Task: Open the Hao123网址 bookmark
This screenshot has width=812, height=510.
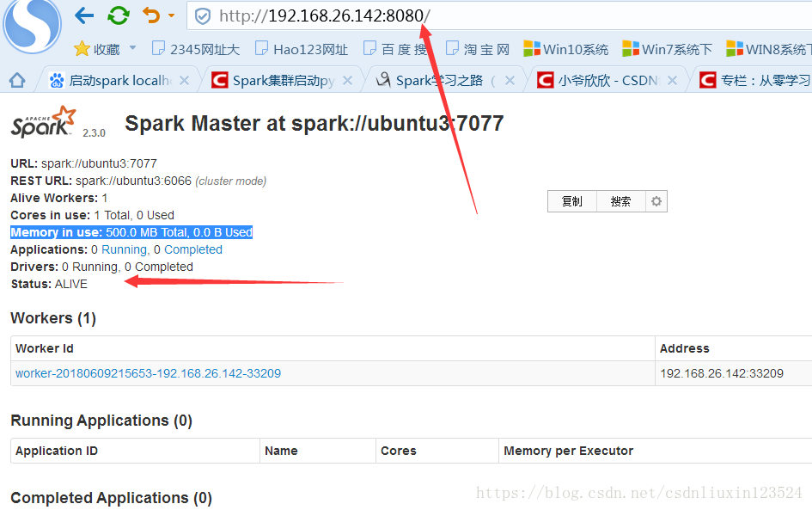Action: [302, 49]
